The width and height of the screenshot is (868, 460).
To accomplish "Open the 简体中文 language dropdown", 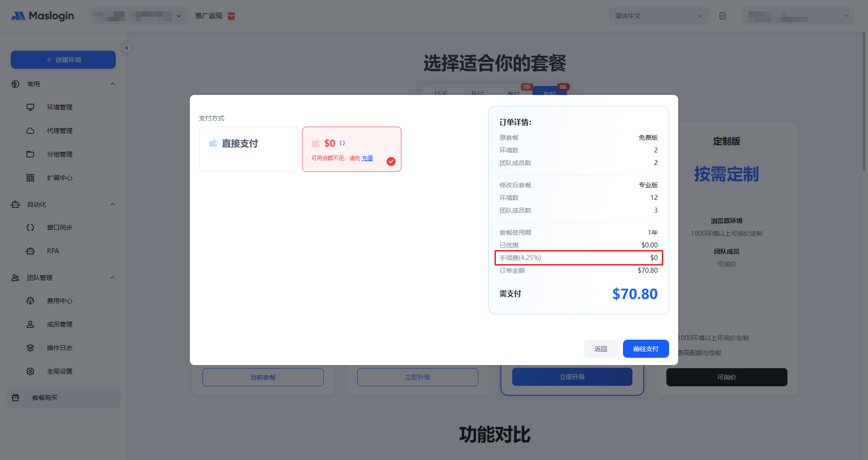I will 659,16.
